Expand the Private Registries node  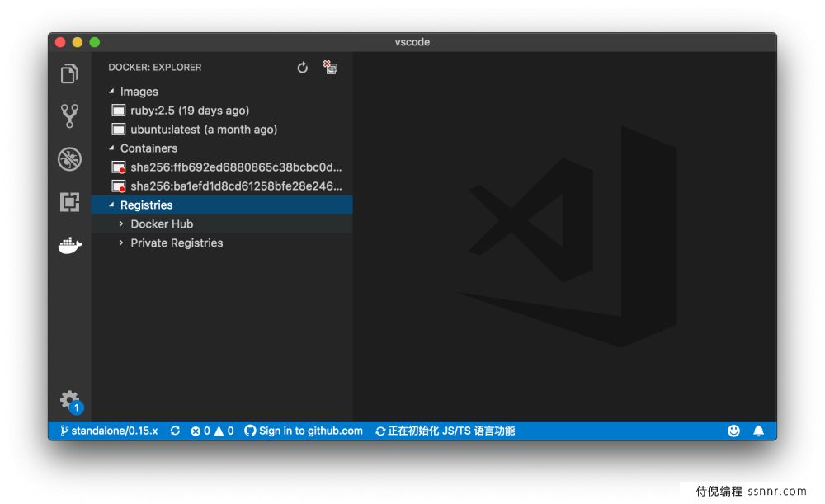(x=121, y=243)
